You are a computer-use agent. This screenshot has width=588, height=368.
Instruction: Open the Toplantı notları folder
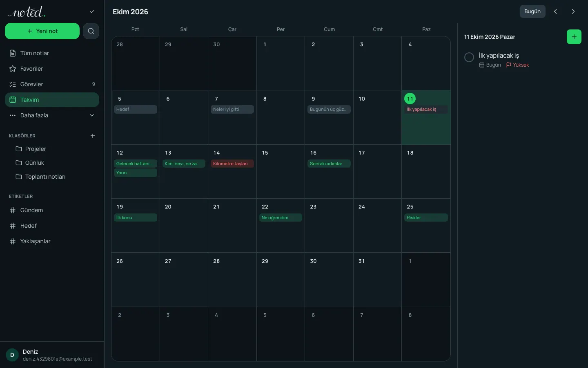52,177
